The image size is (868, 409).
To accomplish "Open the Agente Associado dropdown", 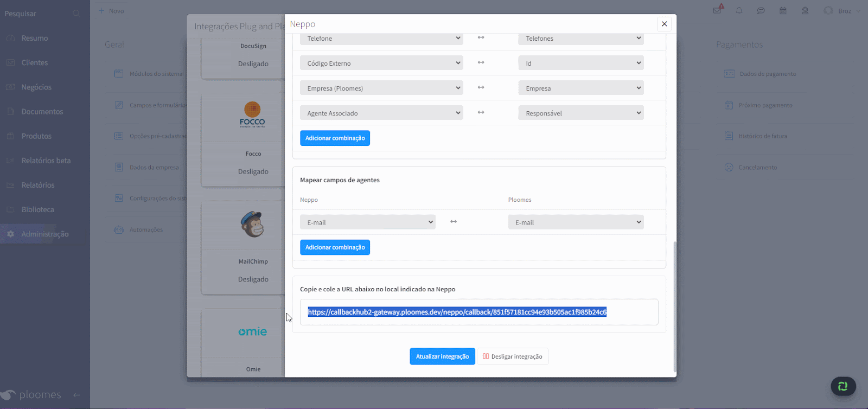I will 381,113.
